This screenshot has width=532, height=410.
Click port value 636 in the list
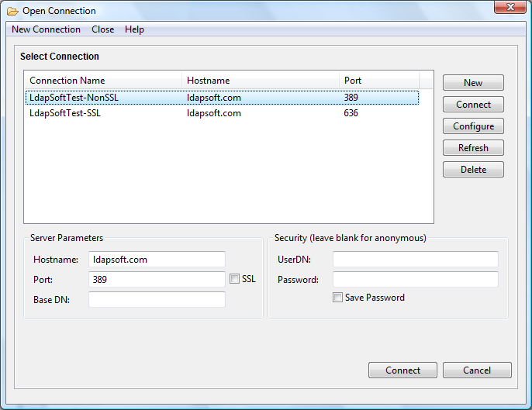coord(351,113)
